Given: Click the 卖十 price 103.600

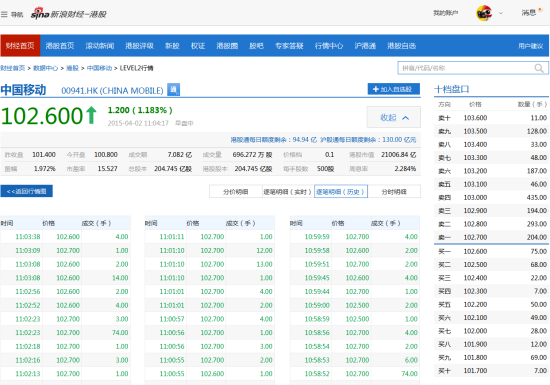Looking at the screenshot, I should [475, 118].
